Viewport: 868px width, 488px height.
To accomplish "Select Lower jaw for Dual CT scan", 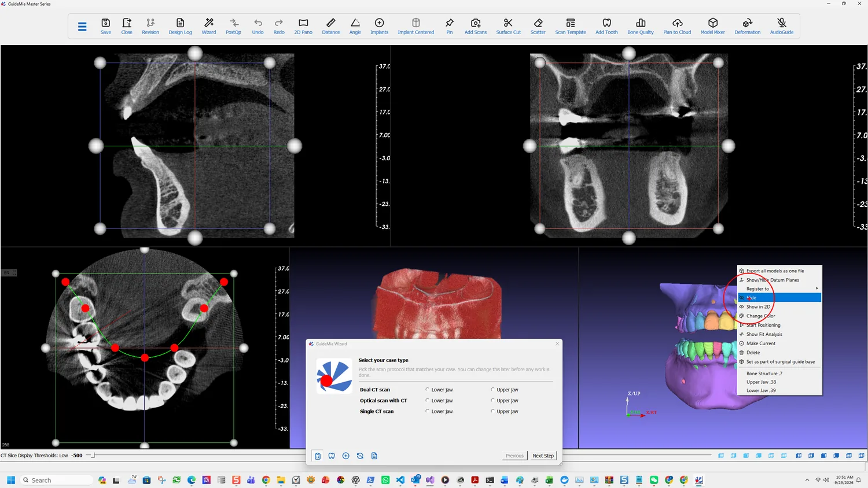I will [428, 390].
